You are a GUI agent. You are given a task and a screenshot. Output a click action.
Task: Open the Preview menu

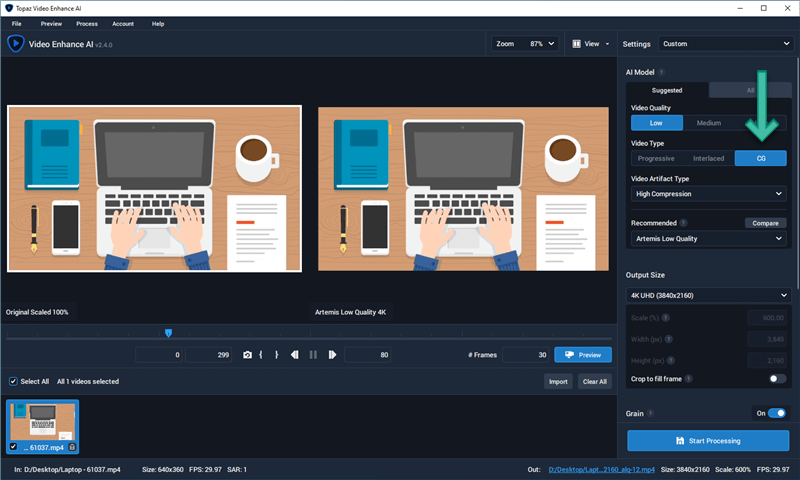pos(51,23)
